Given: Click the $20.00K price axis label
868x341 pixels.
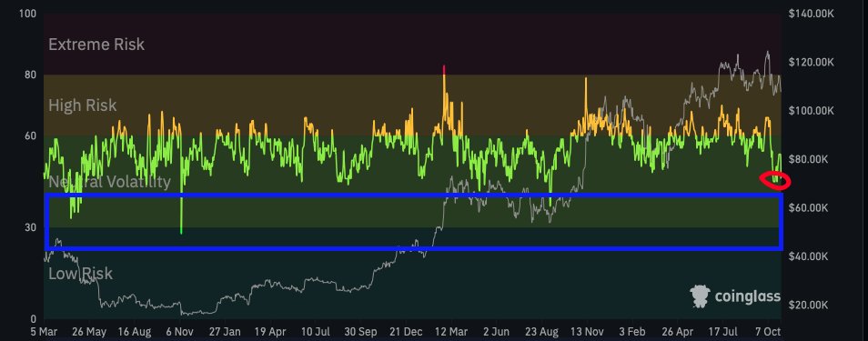Looking at the screenshot, I should [x=808, y=305].
